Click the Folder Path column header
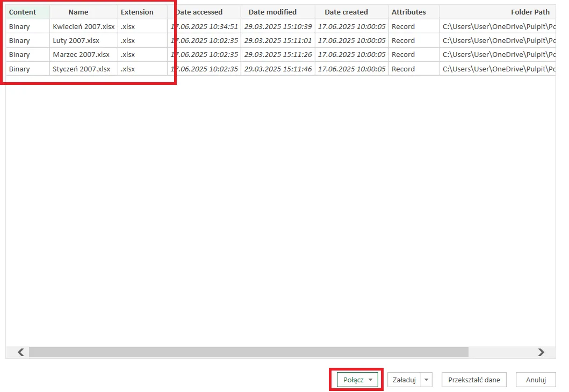Screen dimensions: 569x392 530,12
